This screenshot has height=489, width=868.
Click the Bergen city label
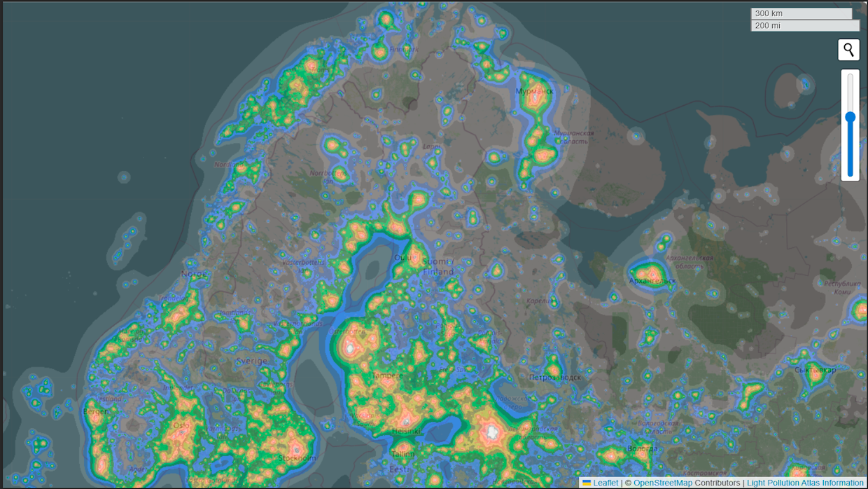pyautogui.click(x=96, y=411)
